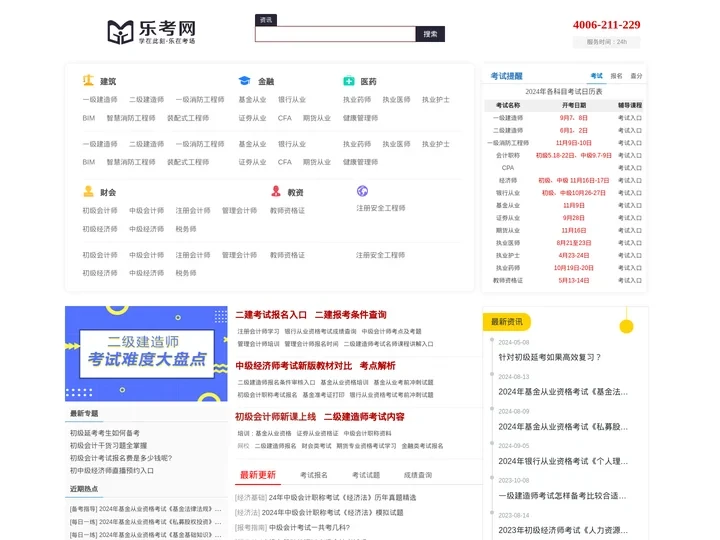The width and height of the screenshot is (720, 540).
Task: Select the 考试试题 tab
Action: click(x=366, y=475)
